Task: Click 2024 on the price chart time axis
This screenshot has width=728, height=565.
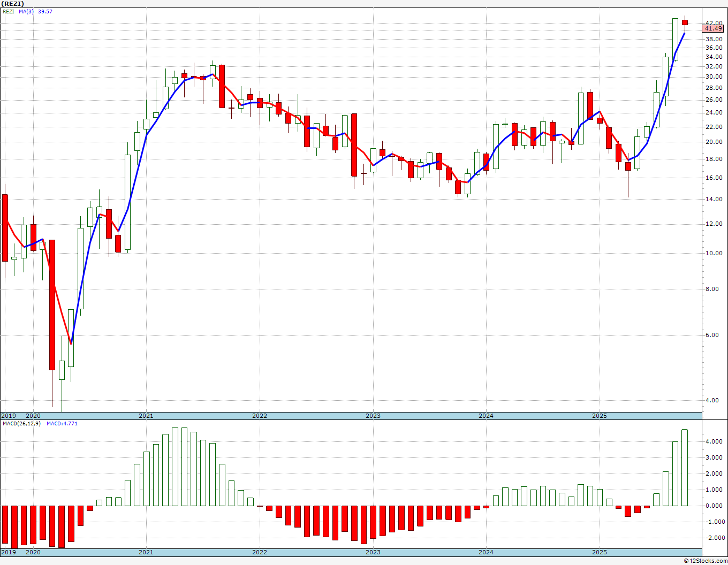Action: pos(486,416)
